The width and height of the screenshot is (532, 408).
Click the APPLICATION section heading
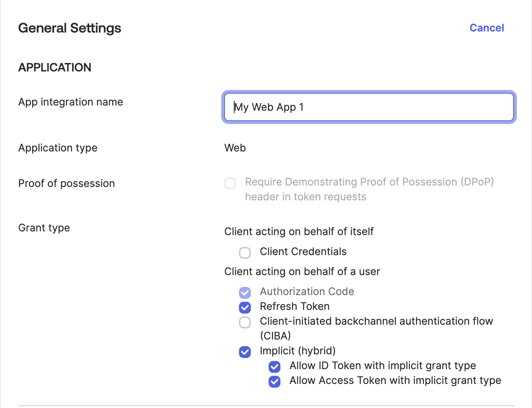click(x=55, y=67)
